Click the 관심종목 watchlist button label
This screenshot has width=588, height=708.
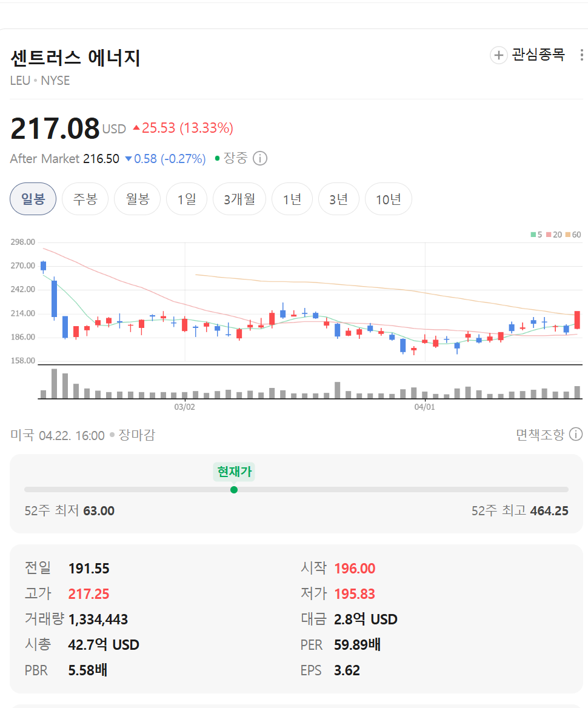[x=538, y=55]
